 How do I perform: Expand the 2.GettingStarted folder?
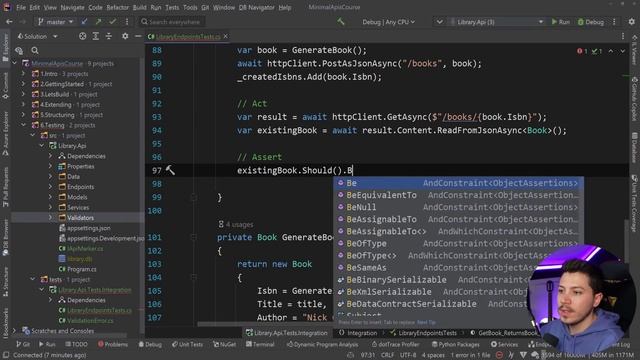coord(23,84)
